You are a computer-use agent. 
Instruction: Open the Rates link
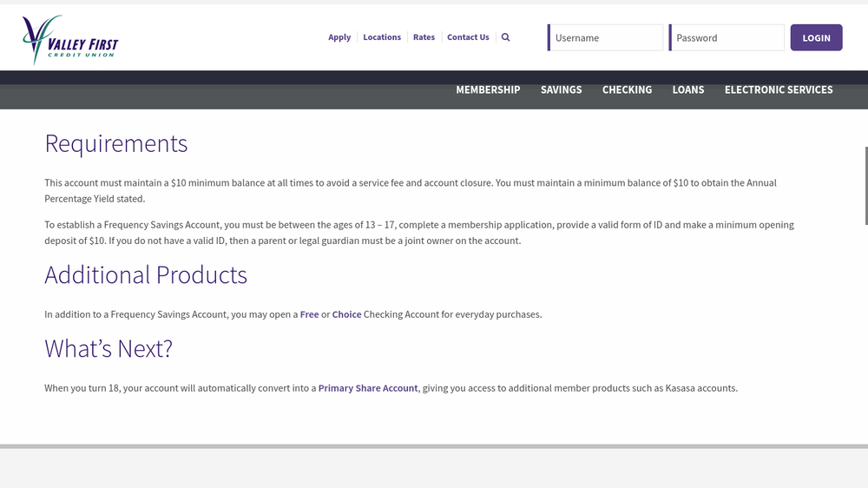tap(424, 37)
